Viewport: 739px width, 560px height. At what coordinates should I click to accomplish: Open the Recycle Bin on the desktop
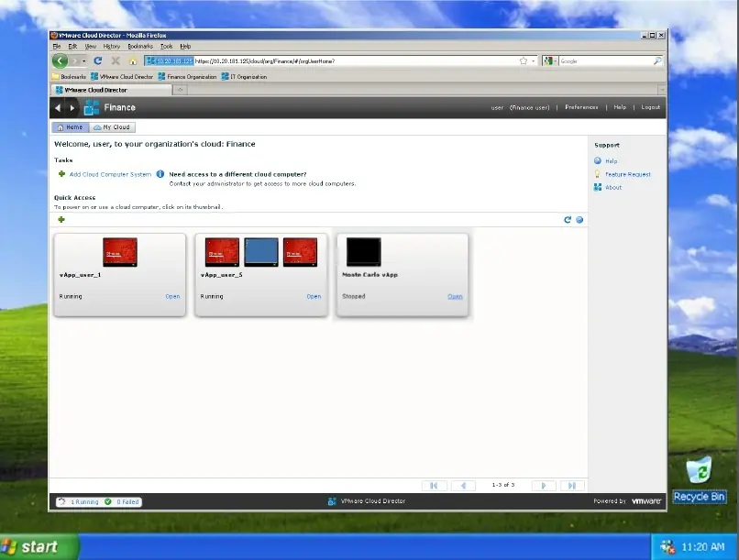click(699, 478)
